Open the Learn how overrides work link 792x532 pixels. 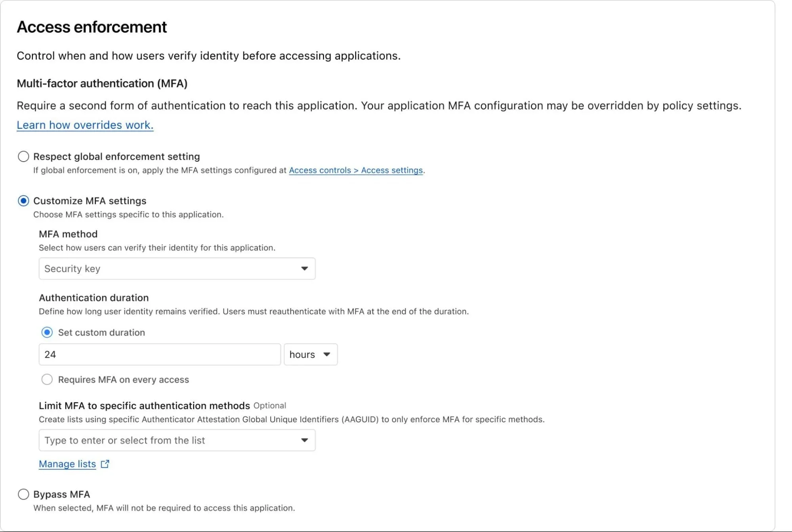pyautogui.click(x=84, y=125)
